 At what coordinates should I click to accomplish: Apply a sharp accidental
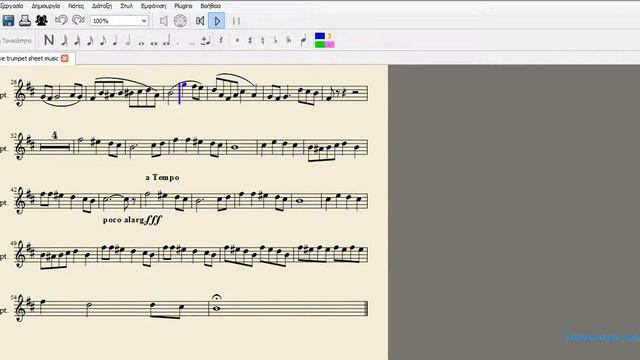(250, 40)
